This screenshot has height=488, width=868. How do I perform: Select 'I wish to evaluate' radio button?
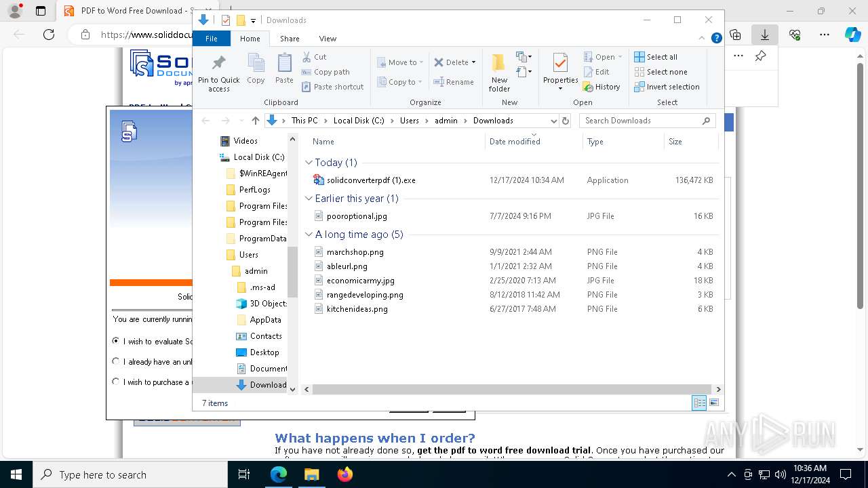116,341
